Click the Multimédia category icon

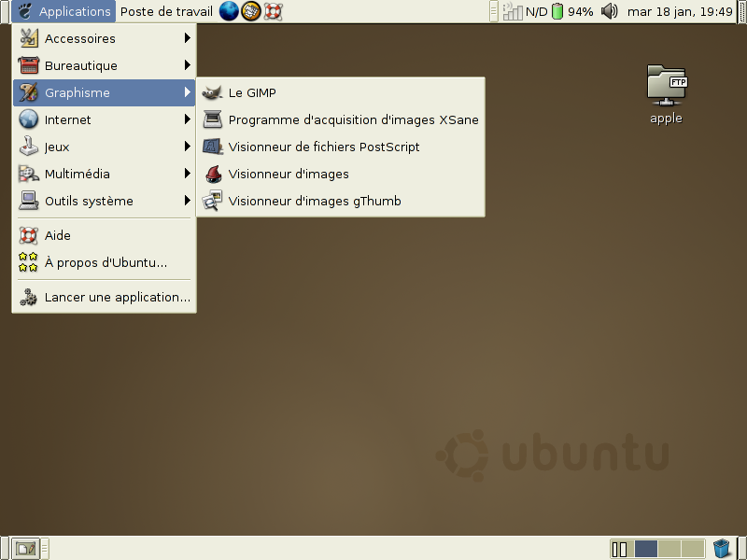(x=29, y=174)
